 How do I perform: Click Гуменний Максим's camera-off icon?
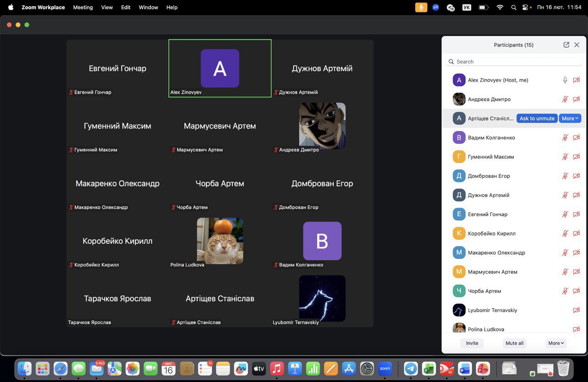[576, 157]
